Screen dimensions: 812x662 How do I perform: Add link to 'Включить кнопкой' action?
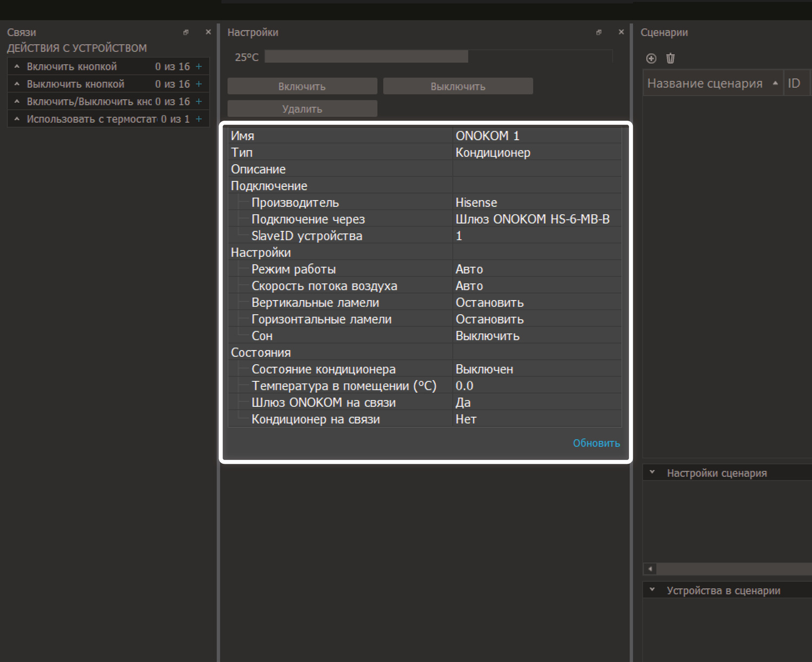pos(199,67)
